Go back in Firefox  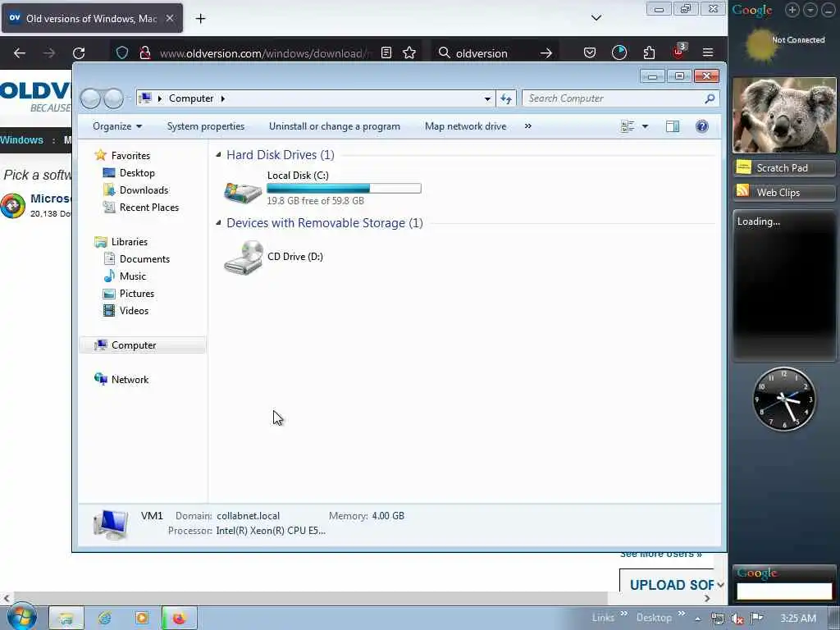(x=20, y=53)
